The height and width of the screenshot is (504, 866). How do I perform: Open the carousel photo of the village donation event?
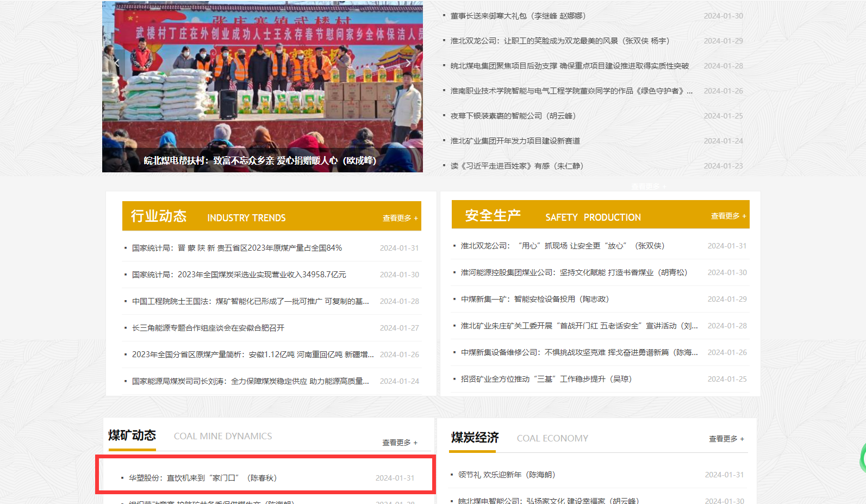click(x=262, y=82)
